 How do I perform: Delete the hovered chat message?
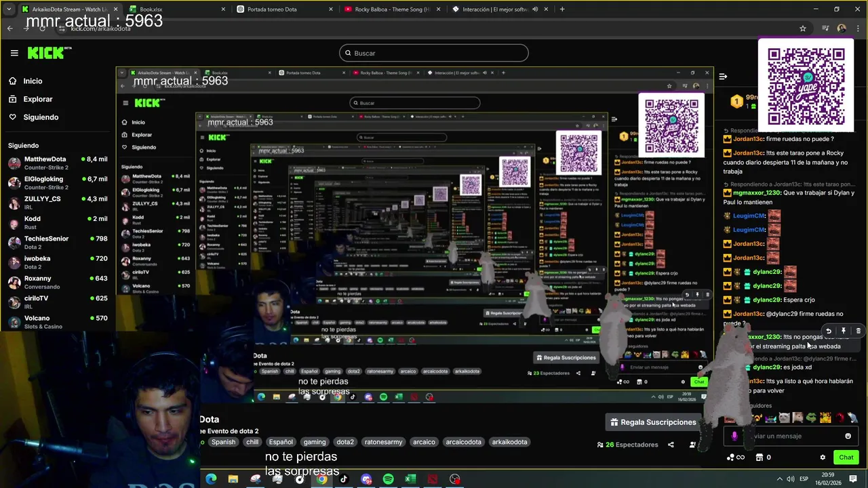858,331
